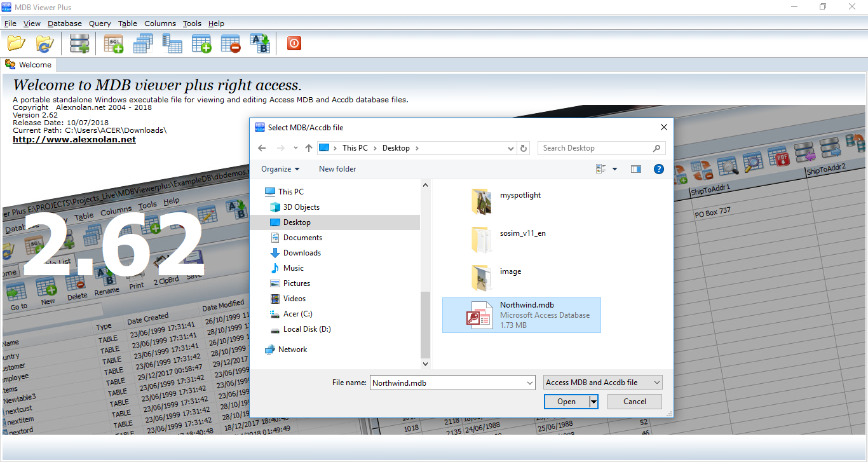Click the Refresh address bar icon
The image size is (868, 462).
[x=524, y=148]
